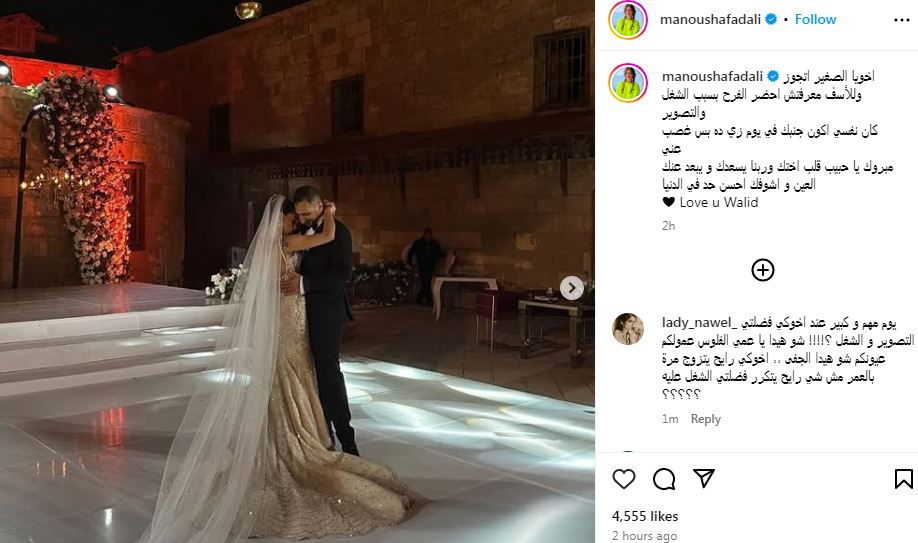Image resolution: width=918 pixels, height=543 pixels.
Task: Share the post via the paper plane icon
Action: tap(704, 478)
